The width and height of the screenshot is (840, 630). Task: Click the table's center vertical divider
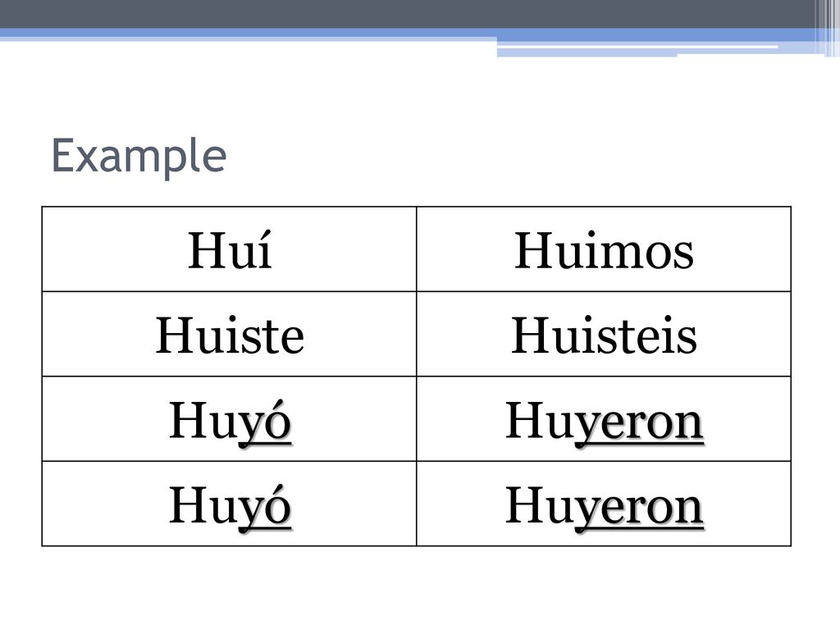point(416,376)
